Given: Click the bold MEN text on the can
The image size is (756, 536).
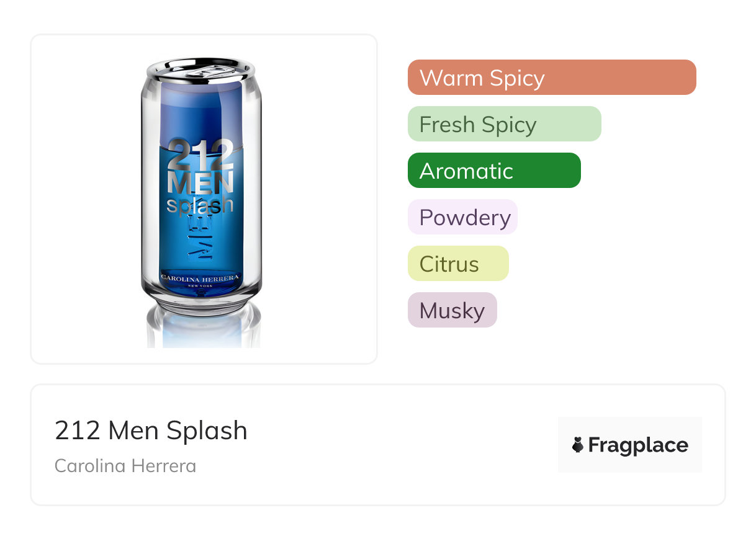Looking at the screenshot, I should click(x=200, y=182).
